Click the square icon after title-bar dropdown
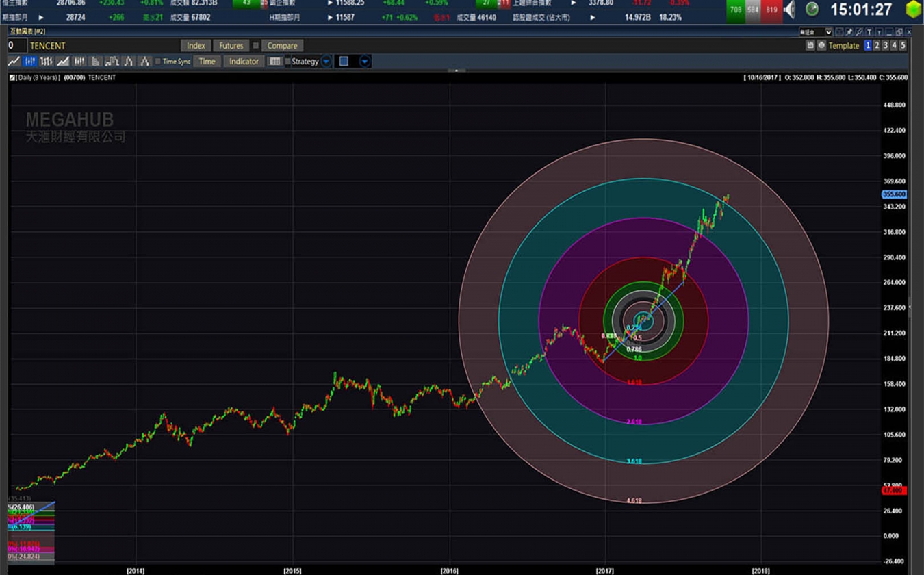The height and width of the screenshot is (575, 924). click(839, 32)
